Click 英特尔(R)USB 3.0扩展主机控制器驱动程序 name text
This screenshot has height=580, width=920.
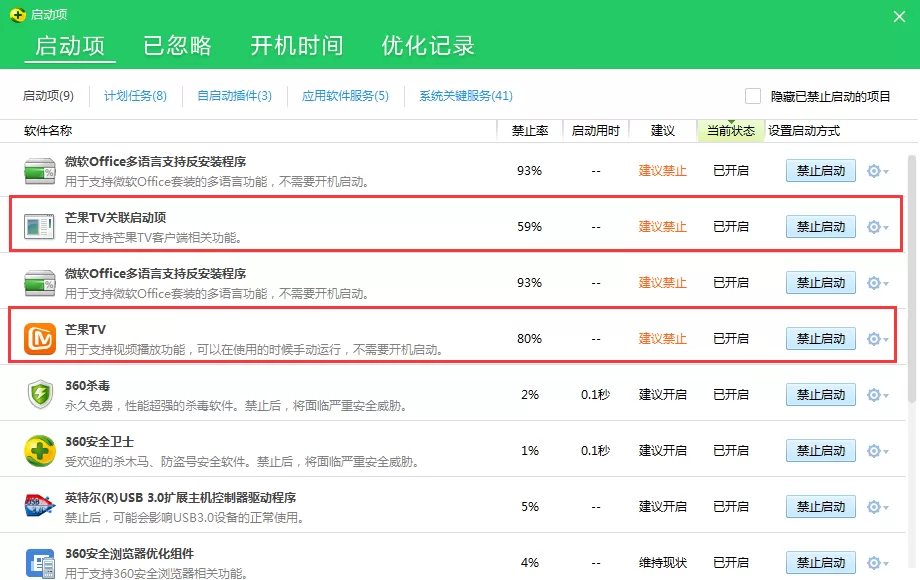(x=180, y=498)
